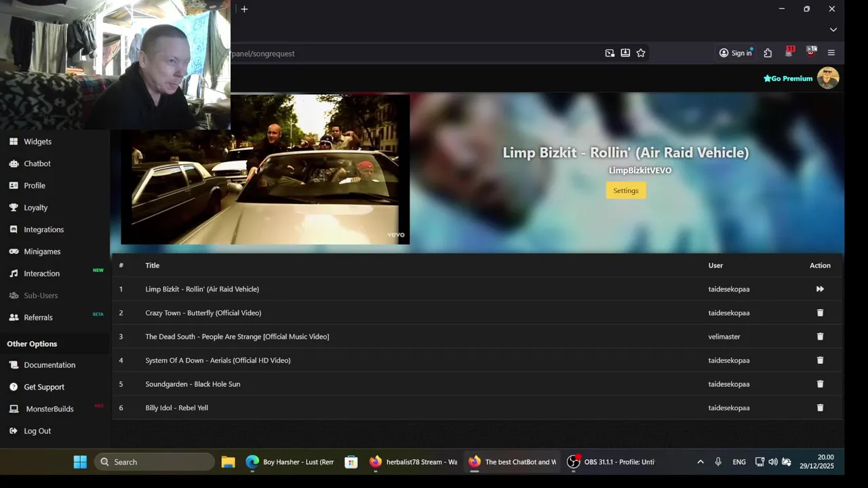Screen dimensions: 868x488
Task: Open the user avatar profile menu
Action: click(828, 78)
